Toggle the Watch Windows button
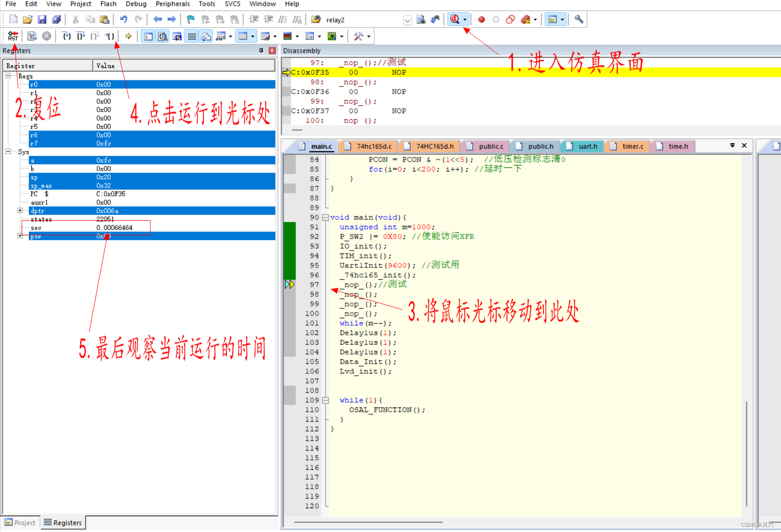781x532 pixels. [x=221, y=36]
